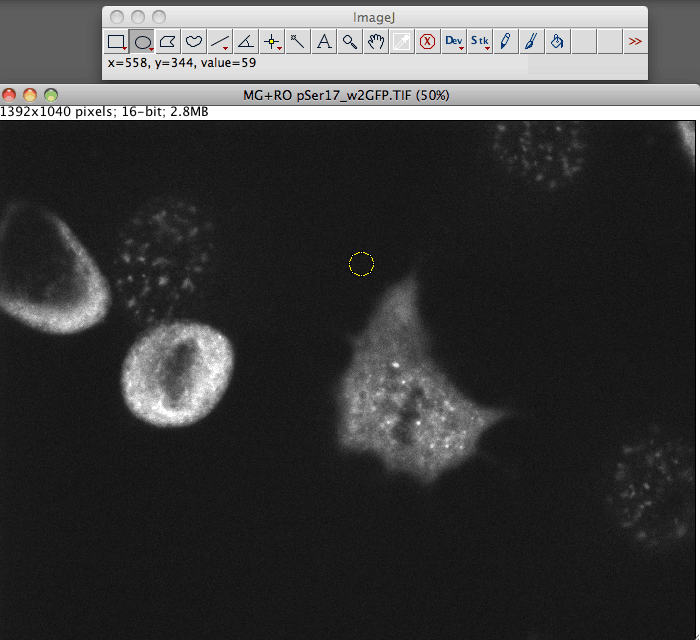Select the Hand scrolling tool
The width and height of the screenshot is (700, 640).
pos(376,41)
